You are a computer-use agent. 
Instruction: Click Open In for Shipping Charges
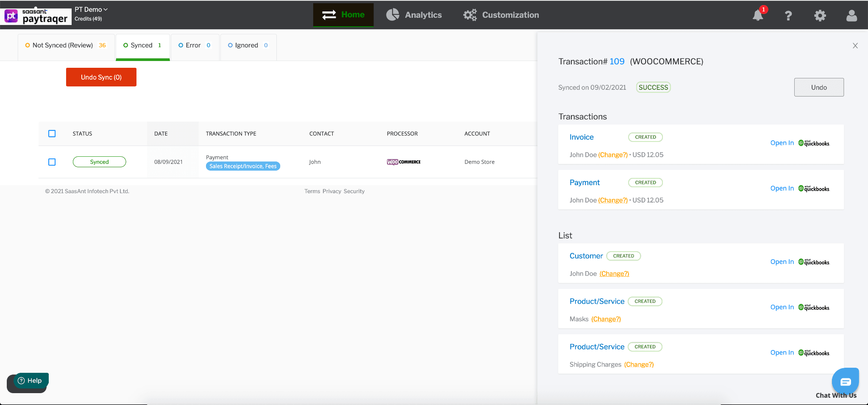(x=782, y=352)
